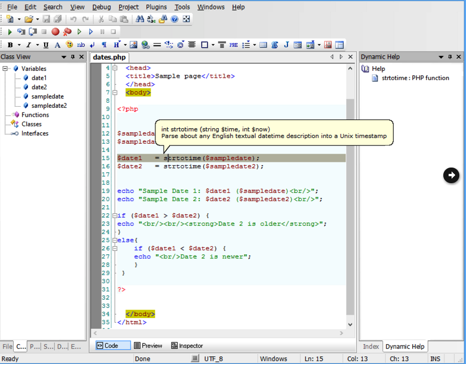
Task: Open the Open-file dropdown arrow
Action: [x=37, y=19]
